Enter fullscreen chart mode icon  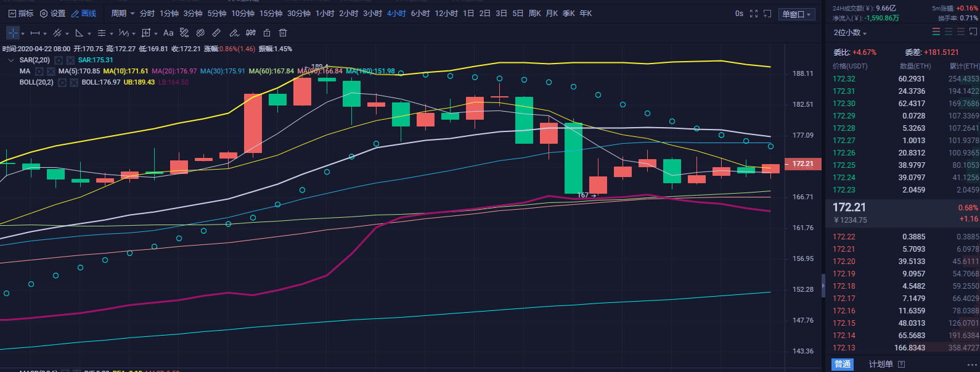[753, 14]
